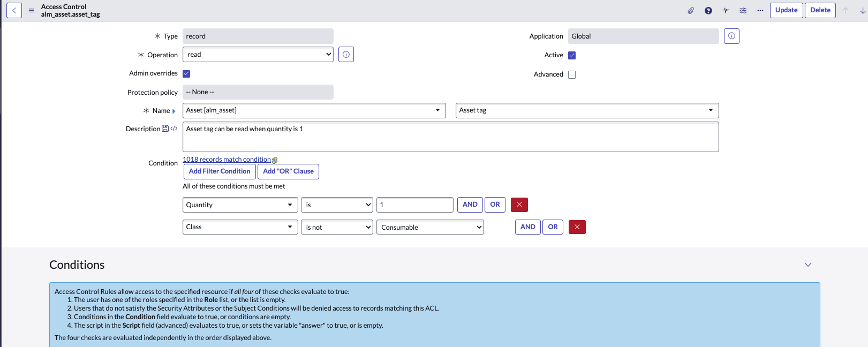Click the paperclip attachments icon
This screenshot has width=868, height=347.
coord(691,10)
